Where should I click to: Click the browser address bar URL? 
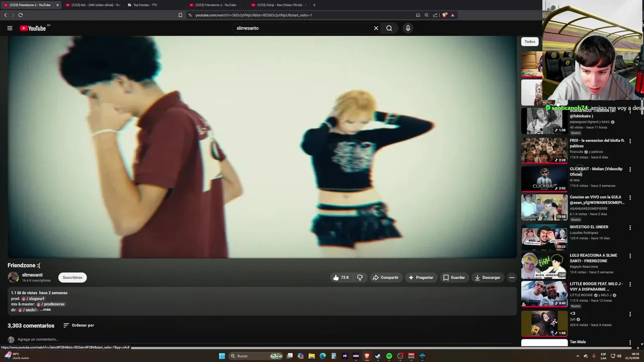point(254,15)
